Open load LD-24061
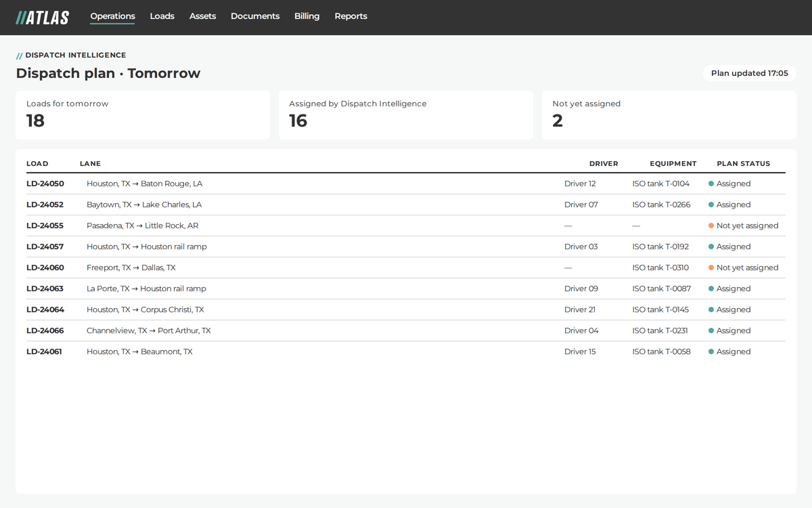Screen dimensions: 812x508 click(44, 352)
